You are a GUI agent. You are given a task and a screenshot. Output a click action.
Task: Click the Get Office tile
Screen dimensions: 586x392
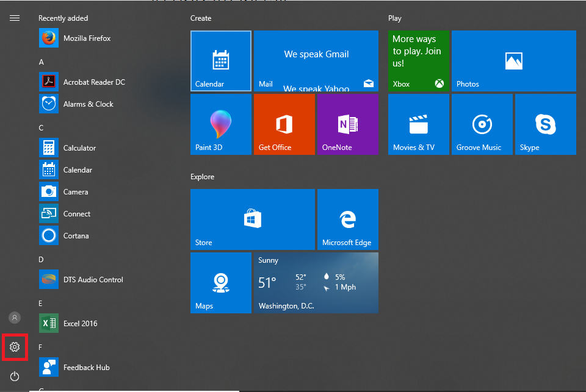coord(284,124)
